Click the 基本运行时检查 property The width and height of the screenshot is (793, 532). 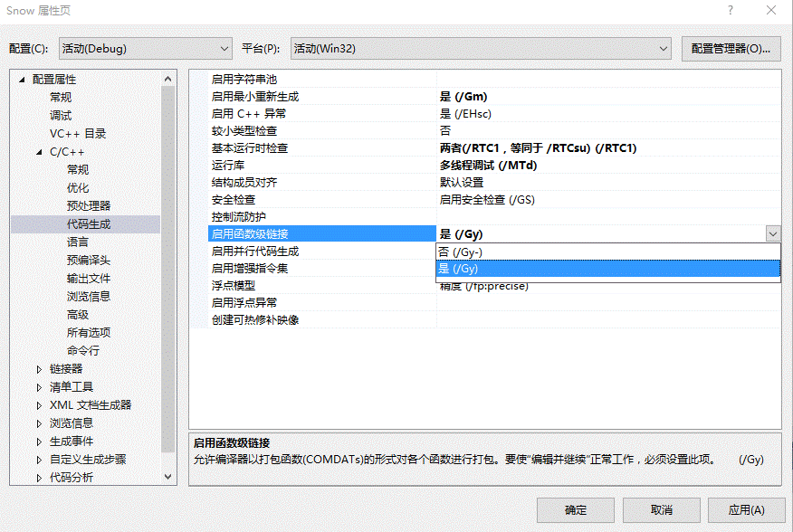[250, 148]
